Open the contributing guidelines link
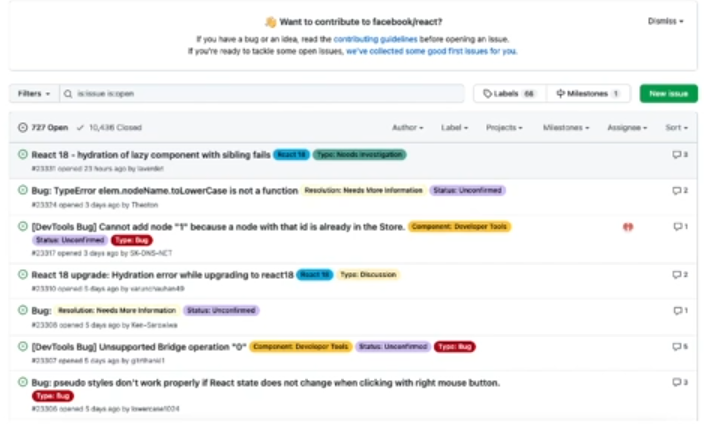704x424 pixels. 375,39
